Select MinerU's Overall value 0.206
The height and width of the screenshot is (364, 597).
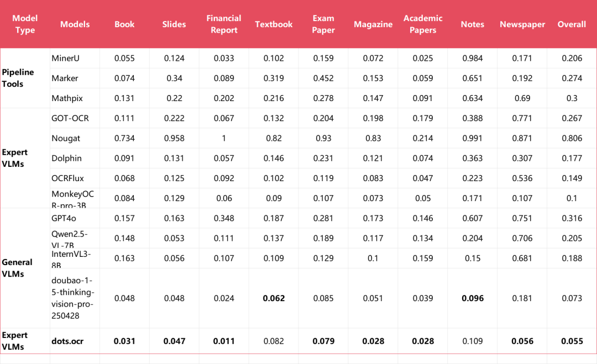tap(572, 58)
